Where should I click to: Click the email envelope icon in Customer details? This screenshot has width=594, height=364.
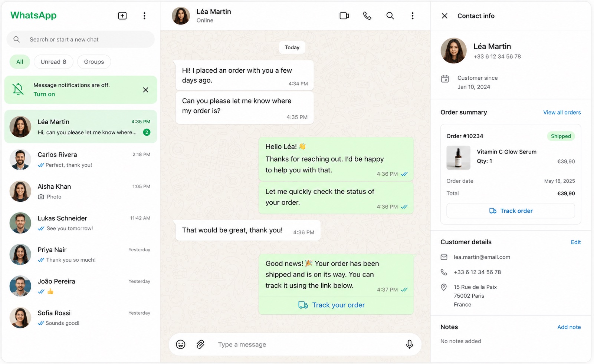pos(444,257)
